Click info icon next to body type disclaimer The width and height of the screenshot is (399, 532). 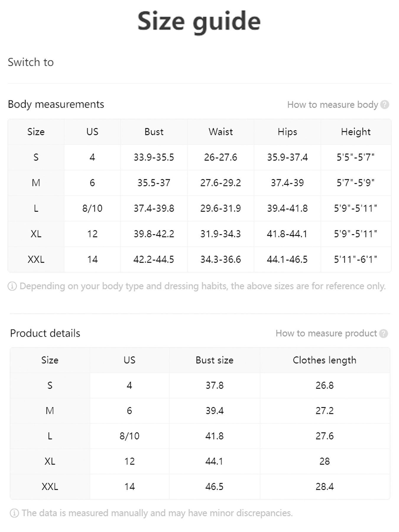[12, 286]
